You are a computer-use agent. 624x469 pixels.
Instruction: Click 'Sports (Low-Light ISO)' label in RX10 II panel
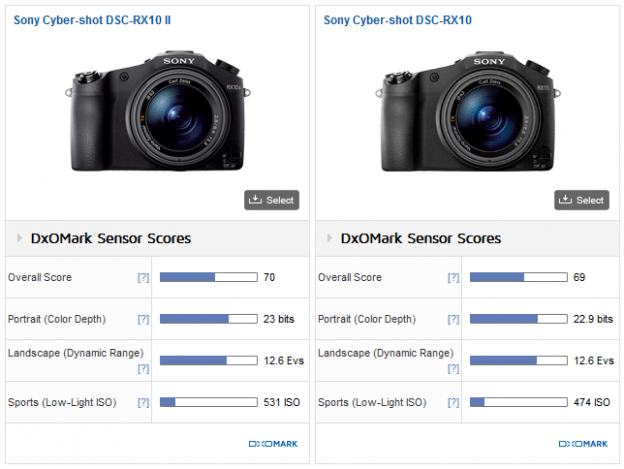point(62,403)
